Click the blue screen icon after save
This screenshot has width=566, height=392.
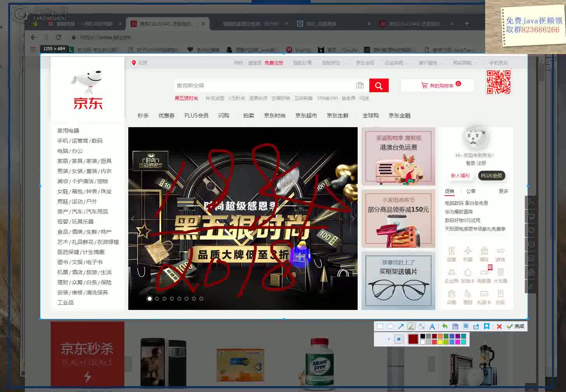[466, 327]
